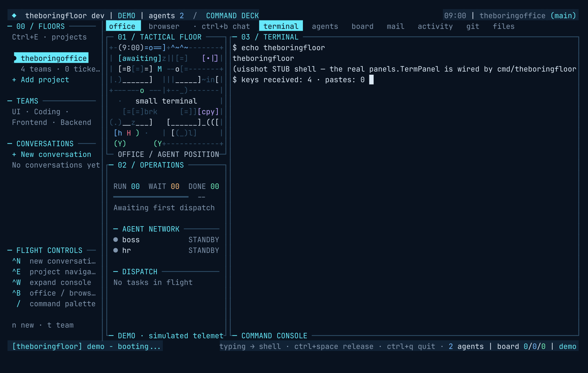Click the boss agent status dot

(115, 240)
